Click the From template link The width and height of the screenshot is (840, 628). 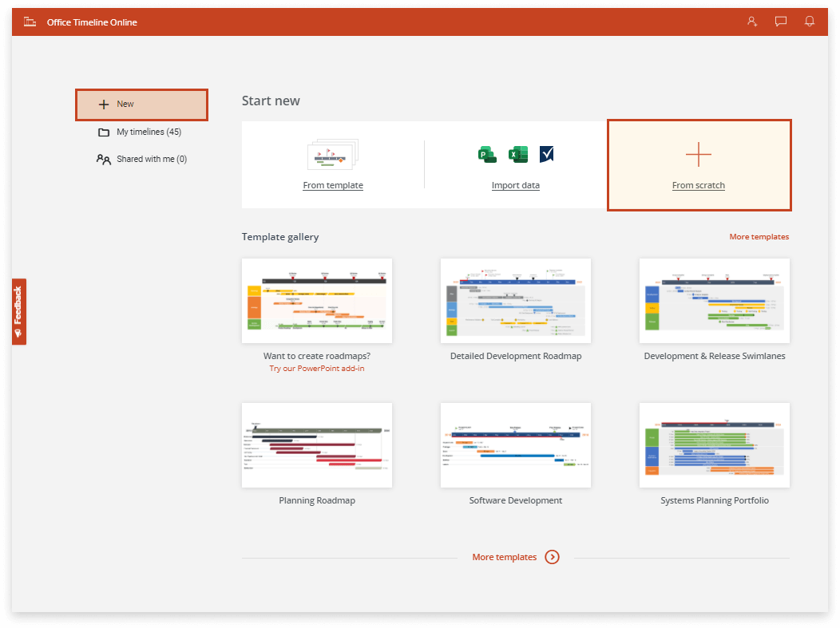coord(333,184)
